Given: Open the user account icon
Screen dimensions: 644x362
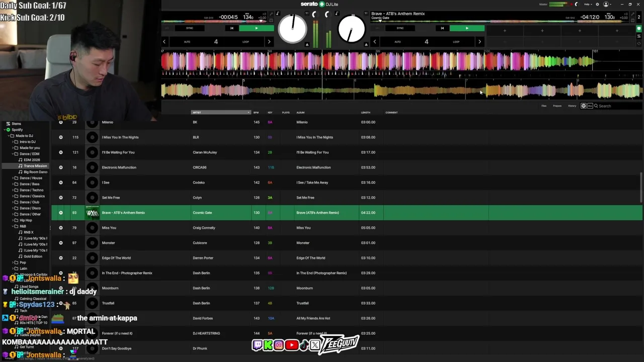Looking at the screenshot, I should [606, 4].
